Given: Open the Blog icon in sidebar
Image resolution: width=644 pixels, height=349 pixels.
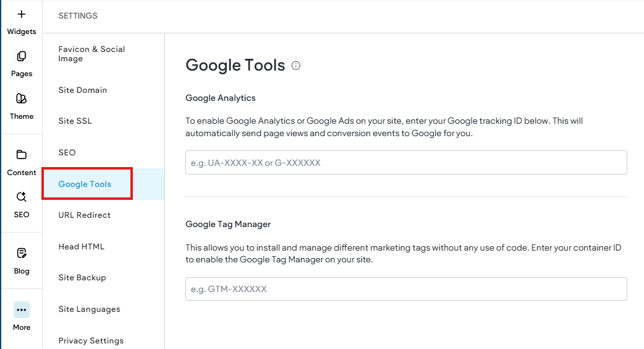Looking at the screenshot, I should pyautogui.click(x=22, y=253).
